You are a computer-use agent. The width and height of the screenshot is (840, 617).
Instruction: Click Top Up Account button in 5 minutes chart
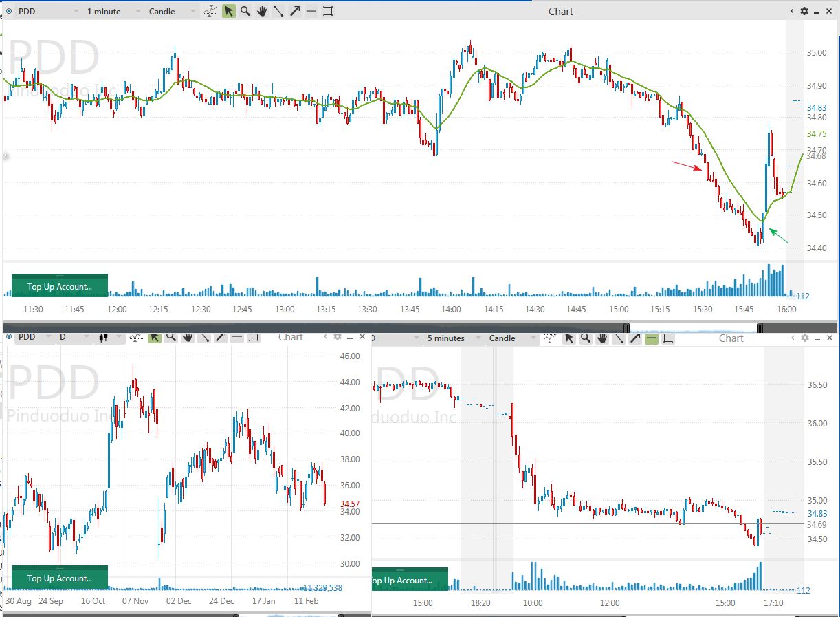410,579
